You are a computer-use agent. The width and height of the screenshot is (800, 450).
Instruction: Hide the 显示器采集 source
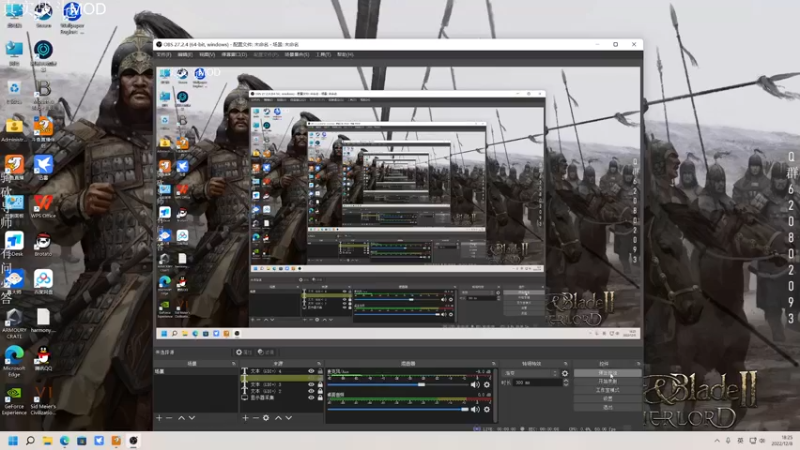(311, 397)
